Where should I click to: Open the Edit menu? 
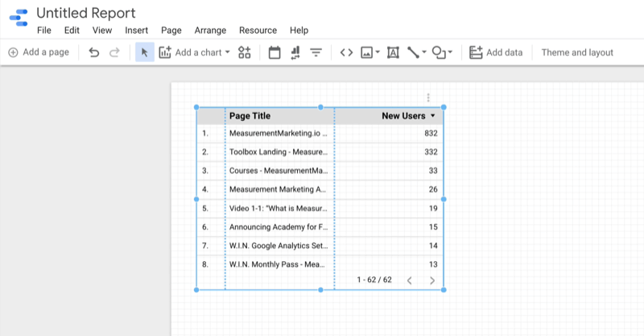point(72,31)
